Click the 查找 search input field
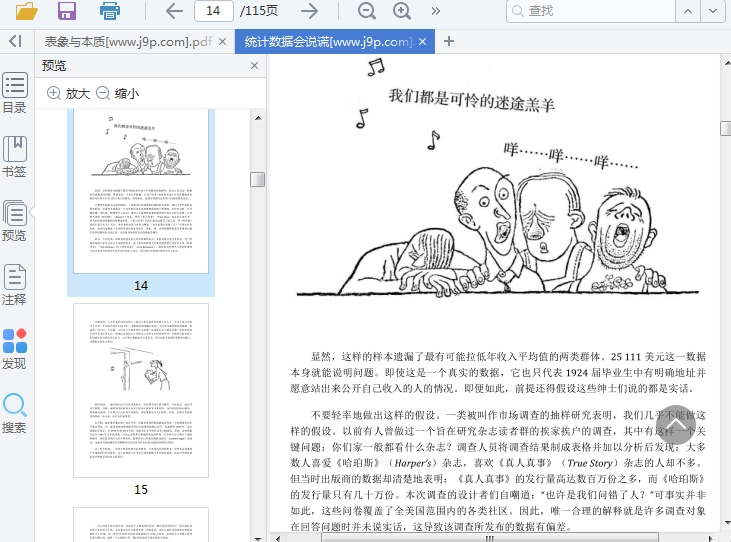 tap(591, 11)
